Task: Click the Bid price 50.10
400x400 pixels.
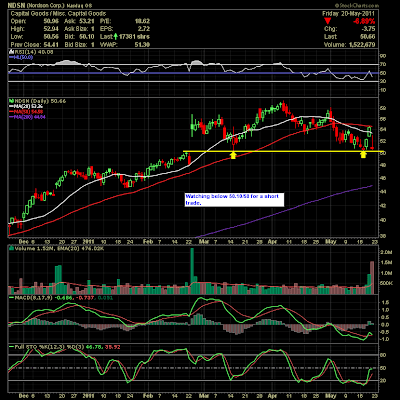Action: (88, 37)
